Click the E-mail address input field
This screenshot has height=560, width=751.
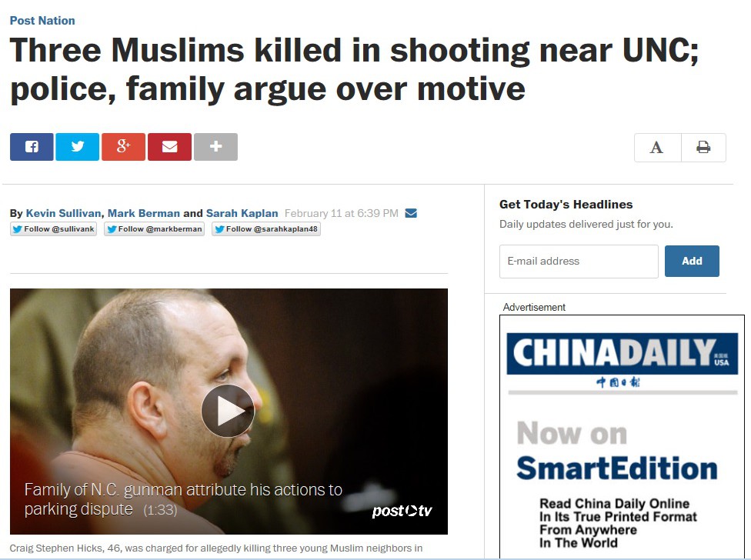579,262
